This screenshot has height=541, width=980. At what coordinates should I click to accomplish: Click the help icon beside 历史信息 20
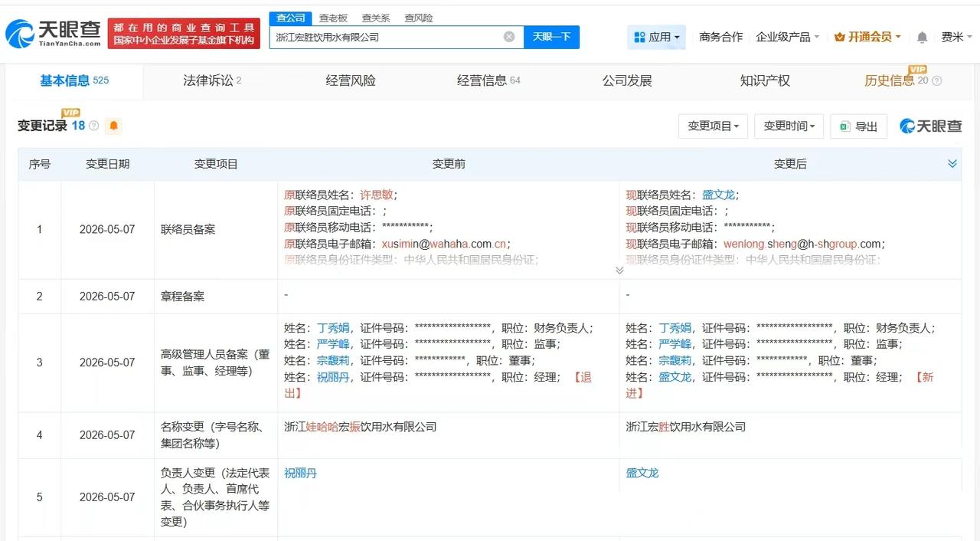(936, 80)
